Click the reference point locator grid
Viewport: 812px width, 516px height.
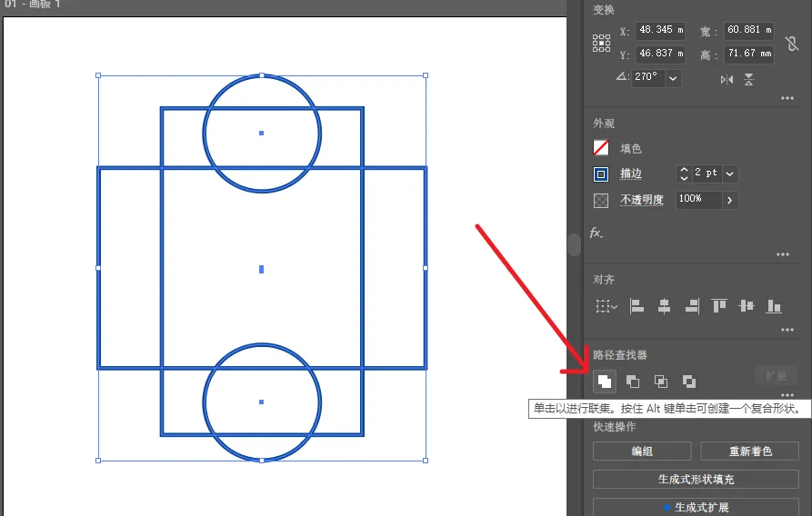coord(601,43)
